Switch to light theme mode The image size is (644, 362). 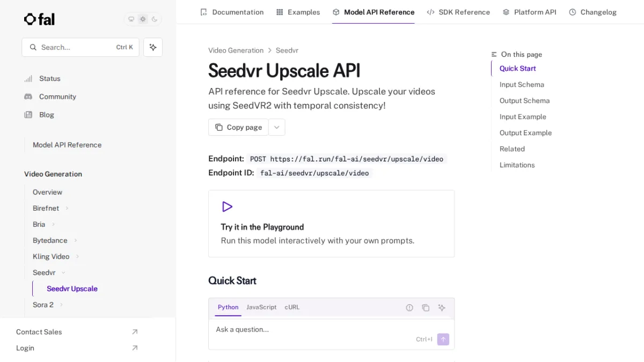click(x=143, y=19)
